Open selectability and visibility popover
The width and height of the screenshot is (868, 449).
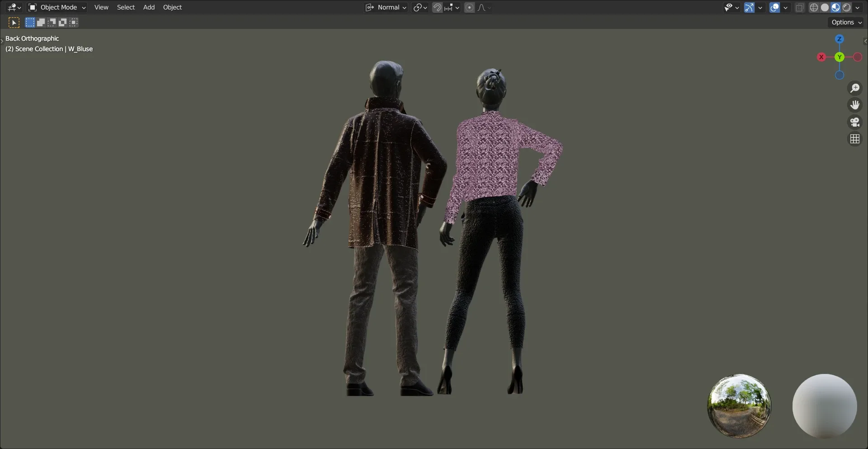tap(731, 7)
